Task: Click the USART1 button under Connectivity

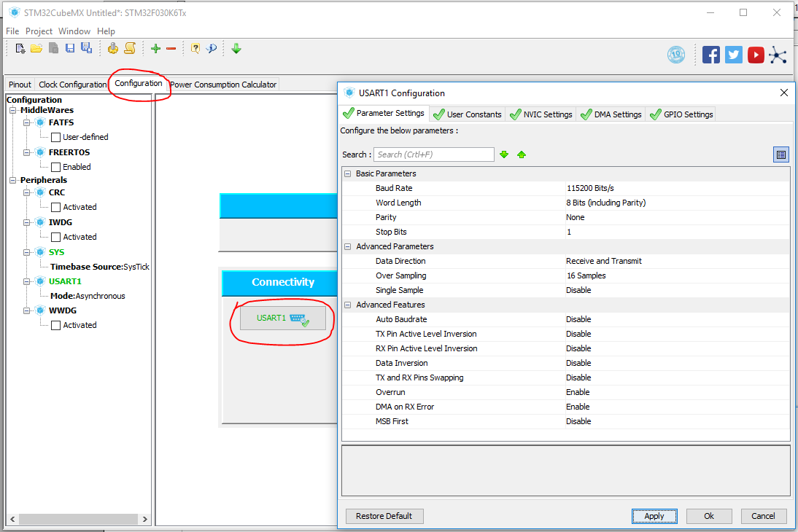Action: [283, 318]
